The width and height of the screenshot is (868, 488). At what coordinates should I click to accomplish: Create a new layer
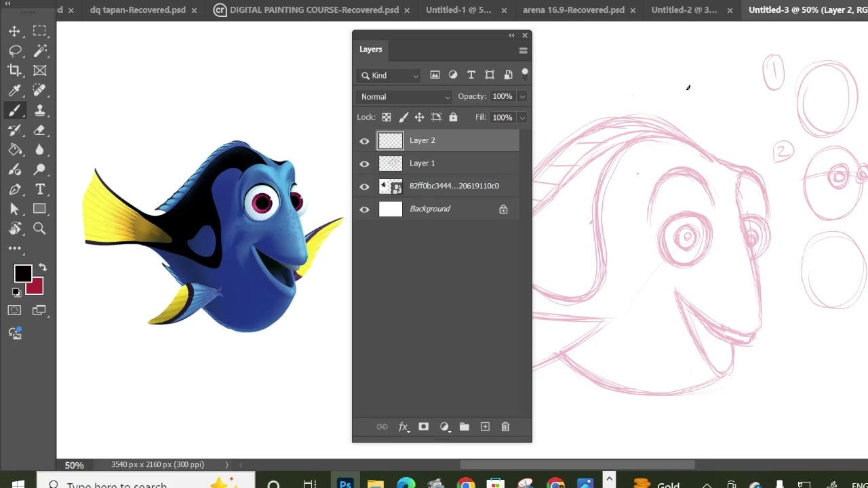[x=485, y=427]
